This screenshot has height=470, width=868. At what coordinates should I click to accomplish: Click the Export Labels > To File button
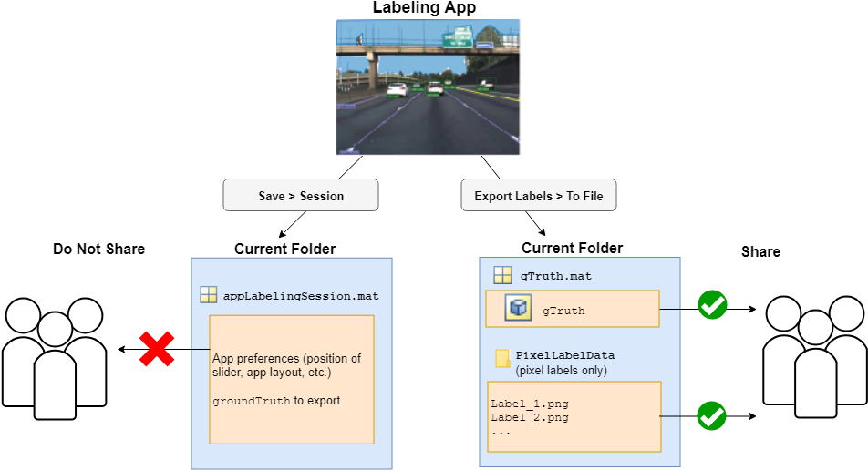click(x=539, y=196)
